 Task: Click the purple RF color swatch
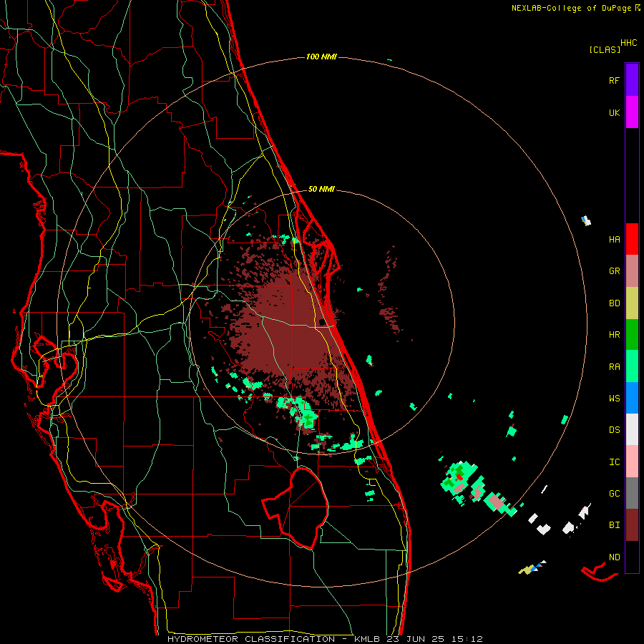coord(632,79)
